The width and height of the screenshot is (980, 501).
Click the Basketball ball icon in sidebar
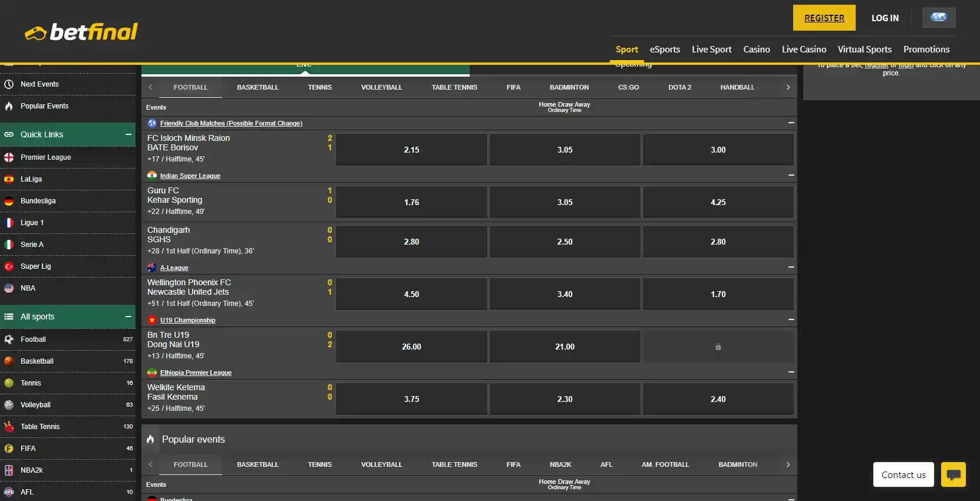(x=9, y=361)
